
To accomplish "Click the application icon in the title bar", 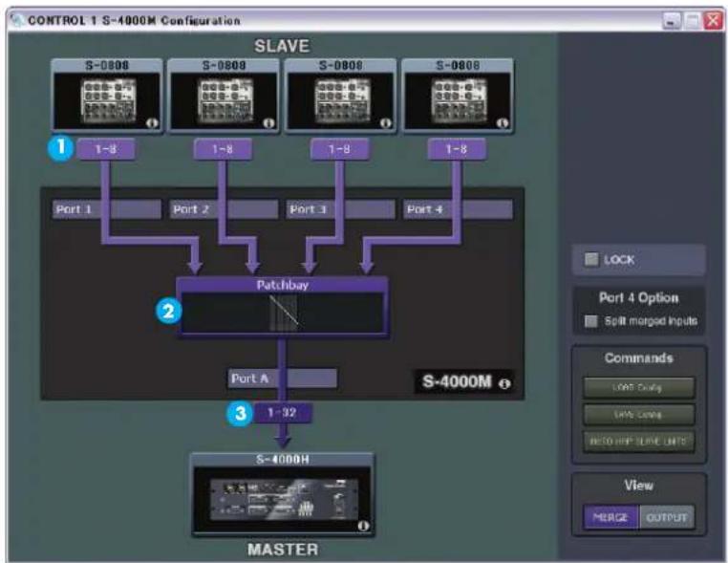I will coord(16,20).
